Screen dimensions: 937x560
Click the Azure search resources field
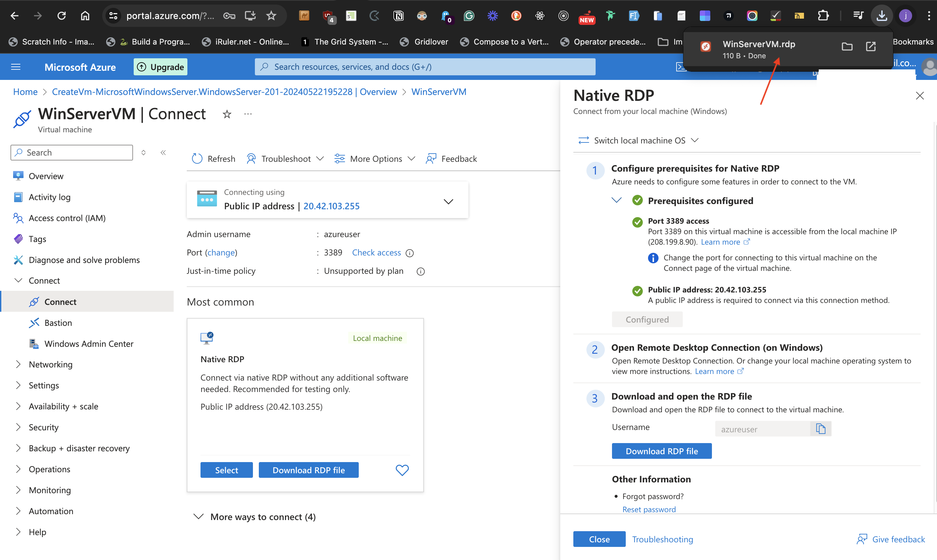[x=425, y=67]
